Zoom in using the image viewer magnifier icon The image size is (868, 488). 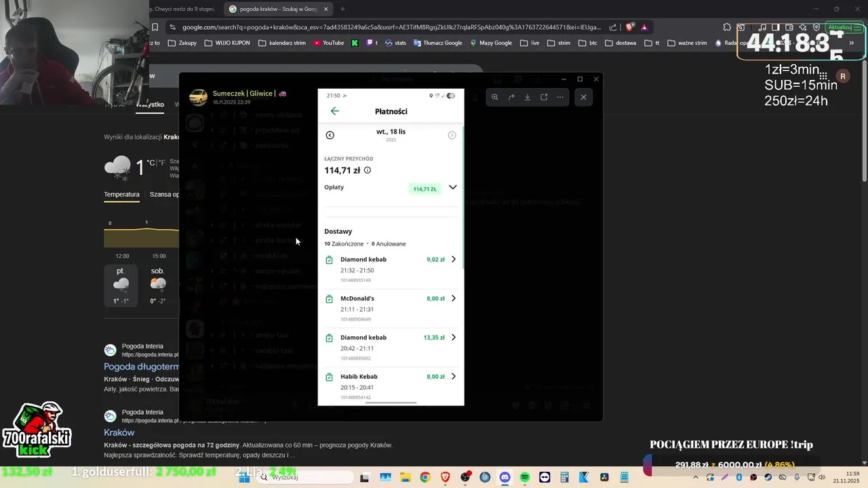[x=495, y=97]
